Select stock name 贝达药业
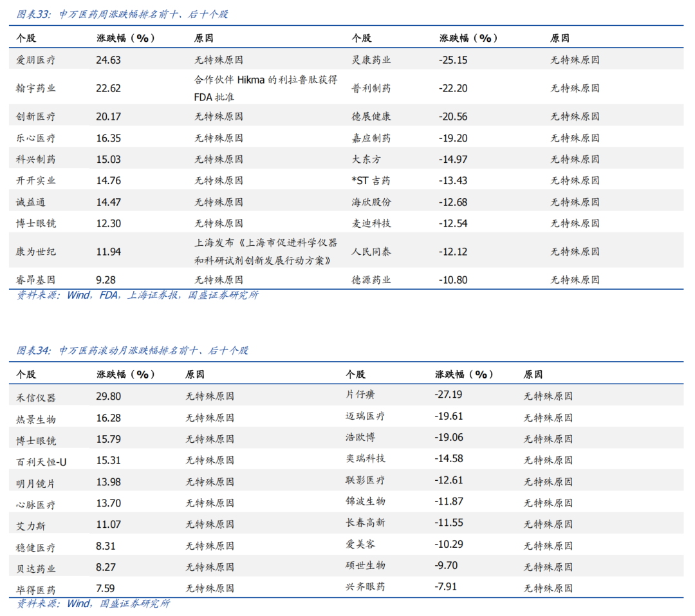 tap(36, 568)
